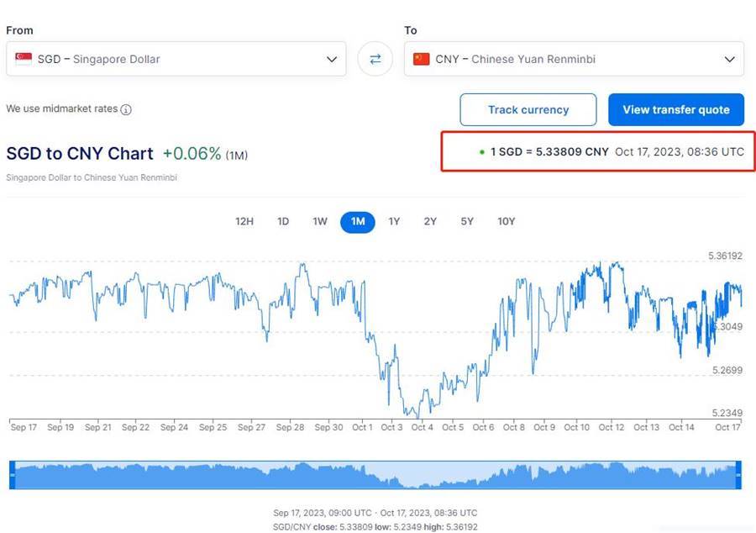Select the 12H chart range

[x=244, y=222]
